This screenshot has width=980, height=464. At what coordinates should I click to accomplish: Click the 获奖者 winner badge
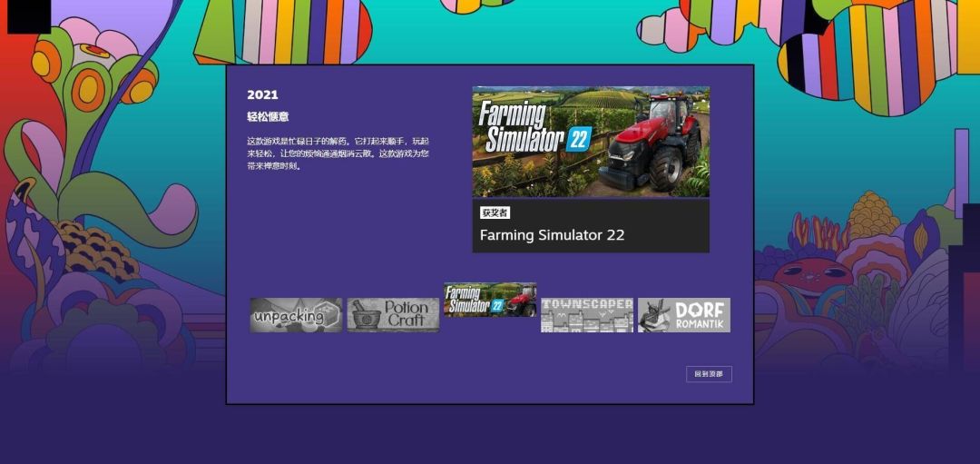[x=495, y=212]
